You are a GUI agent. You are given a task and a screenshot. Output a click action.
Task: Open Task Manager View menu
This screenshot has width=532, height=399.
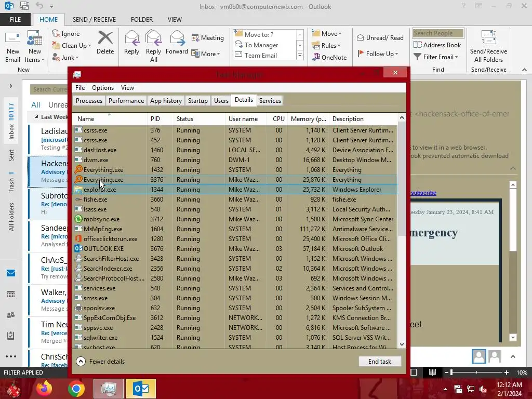[x=128, y=87]
